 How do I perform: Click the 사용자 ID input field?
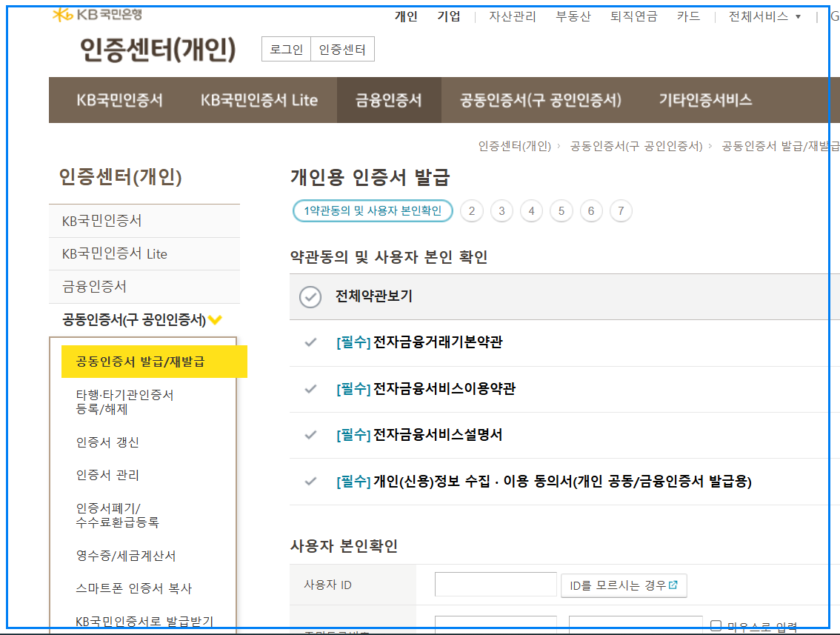[496, 584]
